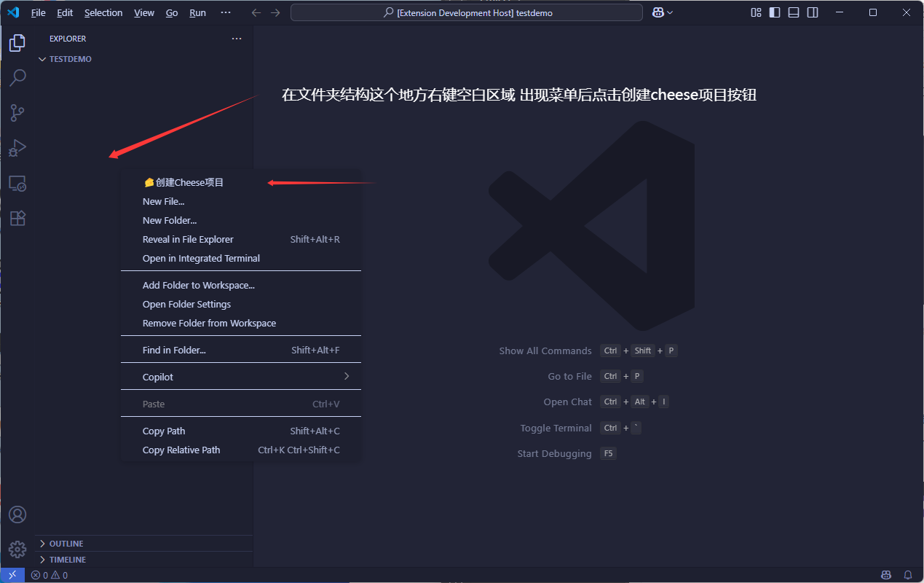Image resolution: width=924 pixels, height=583 pixels.
Task: Open the View menu
Action: (144, 12)
